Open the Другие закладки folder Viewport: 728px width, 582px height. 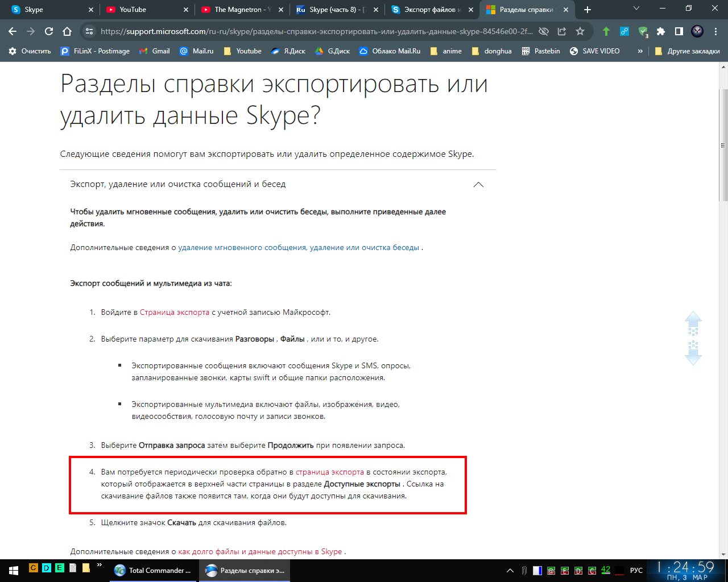coord(687,51)
